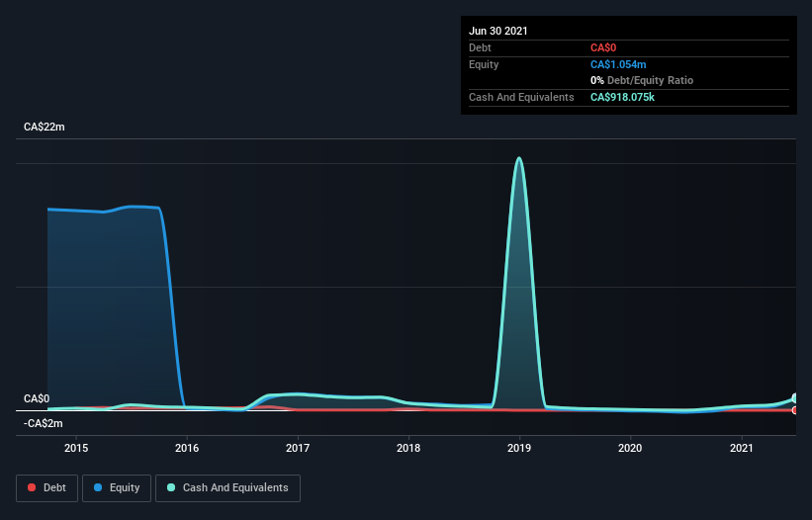Viewport: 812px width, 520px height.
Task: Select the 2020 x-axis label
Action: pos(630,448)
